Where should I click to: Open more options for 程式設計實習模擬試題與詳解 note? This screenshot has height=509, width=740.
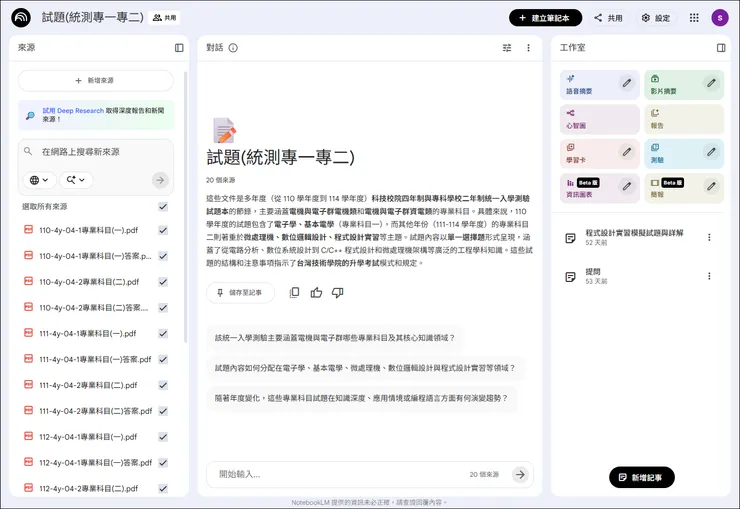tap(709, 237)
